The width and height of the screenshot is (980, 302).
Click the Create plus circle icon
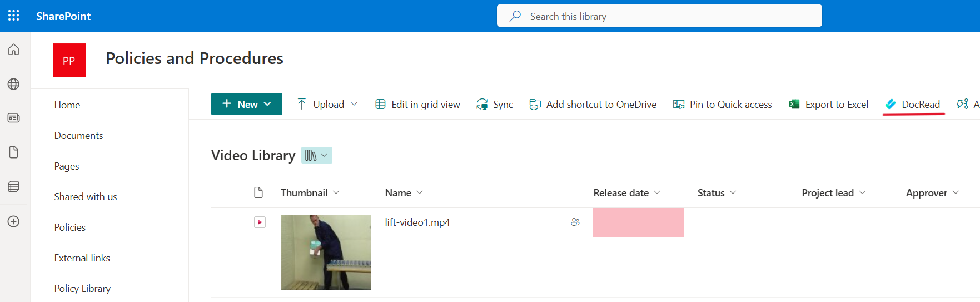(x=14, y=221)
